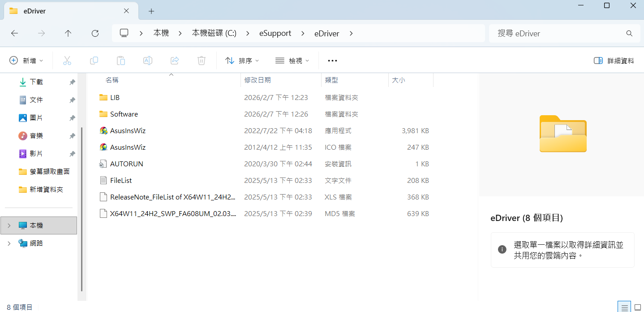Screen dimensions: 644x312
Task: Click the Paste clipboard icon
Action: coord(121,61)
